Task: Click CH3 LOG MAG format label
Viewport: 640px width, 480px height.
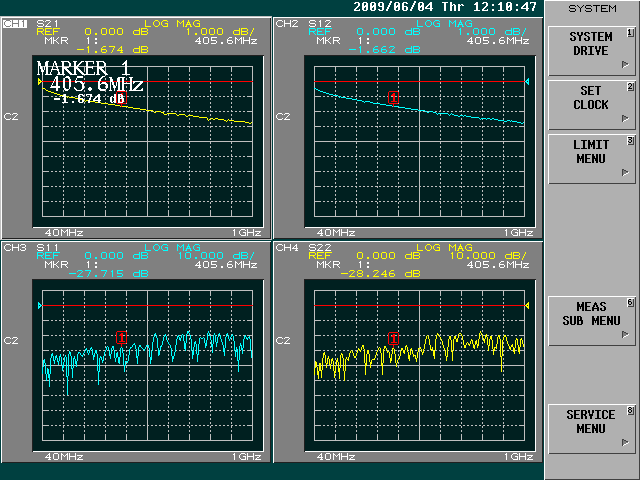Action: tap(173, 248)
